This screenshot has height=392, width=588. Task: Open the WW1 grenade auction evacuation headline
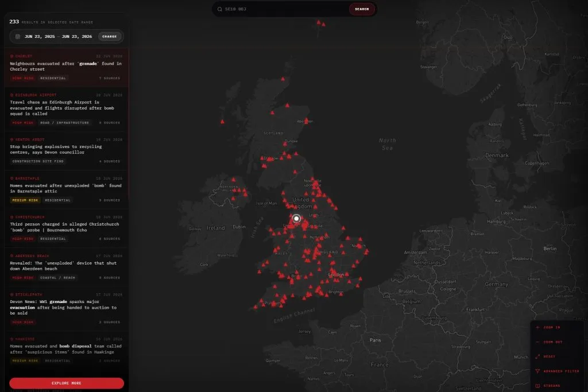(63, 307)
